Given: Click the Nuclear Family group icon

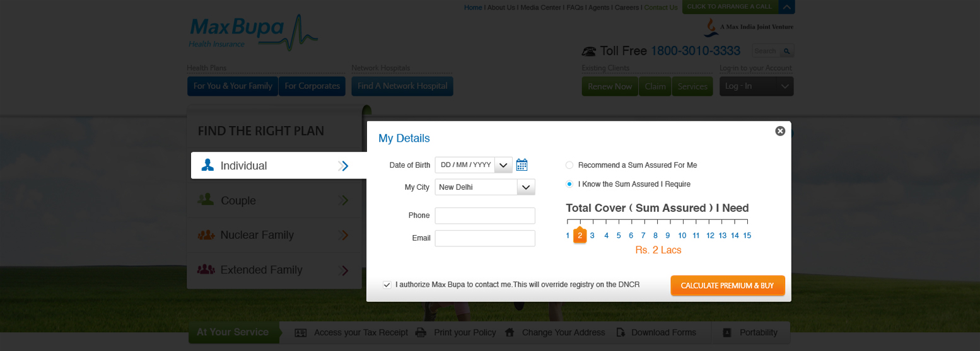Looking at the screenshot, I should tap(206, 235).
